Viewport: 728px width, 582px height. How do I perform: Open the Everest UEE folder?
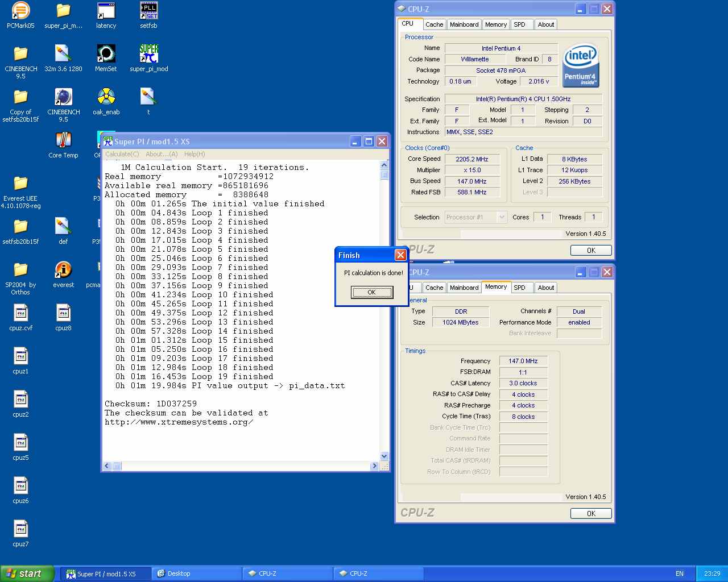pos(20,192)
